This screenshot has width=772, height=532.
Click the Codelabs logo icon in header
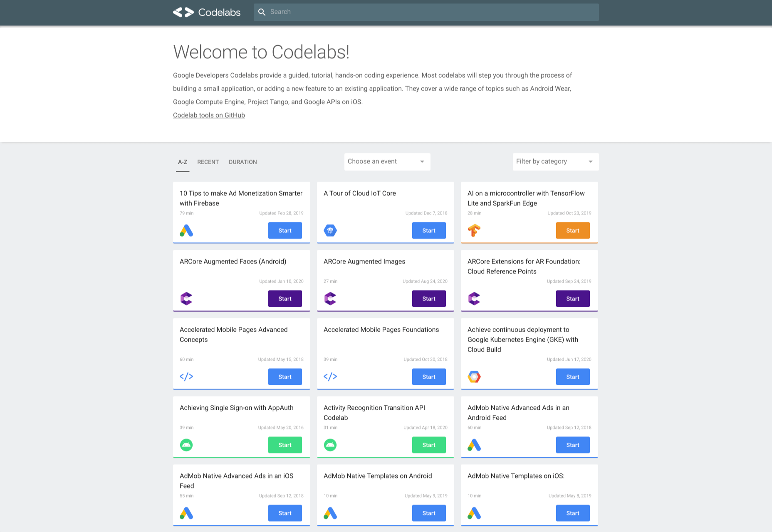pyautogui.click(x=183, y=12)
